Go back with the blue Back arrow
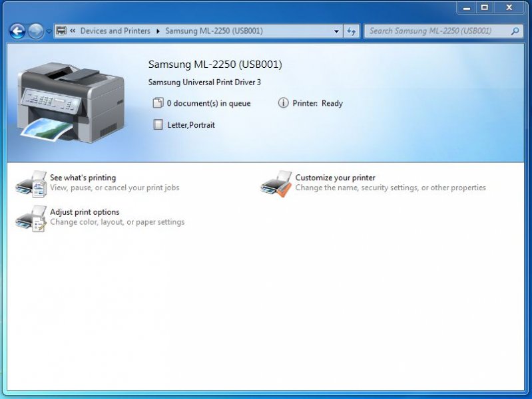532x399 pixels. coord(17,31)
